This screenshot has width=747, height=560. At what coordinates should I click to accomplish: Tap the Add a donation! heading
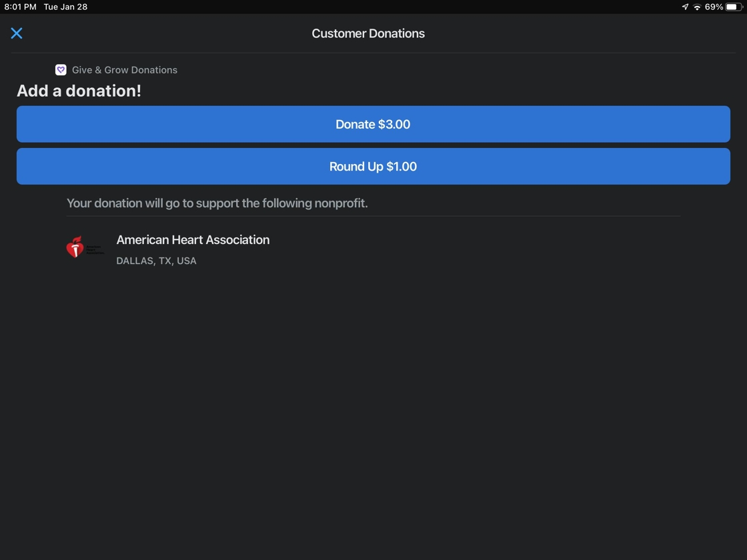click(x=79, y=91)
